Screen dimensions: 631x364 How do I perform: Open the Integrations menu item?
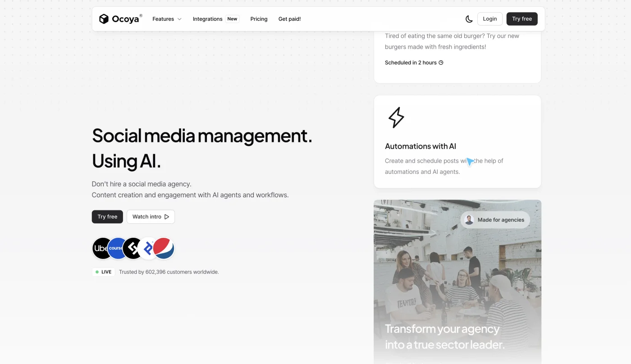[207, 19]
